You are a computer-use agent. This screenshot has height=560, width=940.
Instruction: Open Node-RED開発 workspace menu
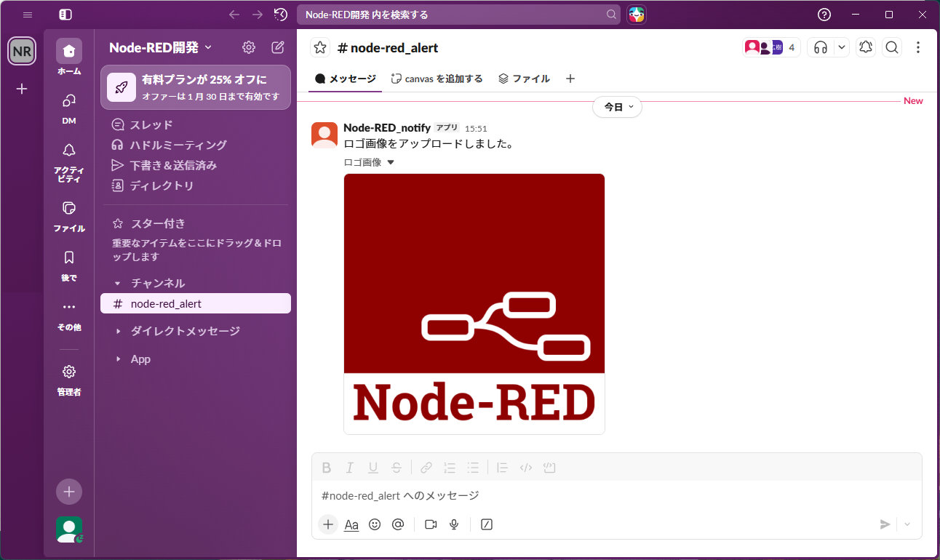click(x=160, y=47)
